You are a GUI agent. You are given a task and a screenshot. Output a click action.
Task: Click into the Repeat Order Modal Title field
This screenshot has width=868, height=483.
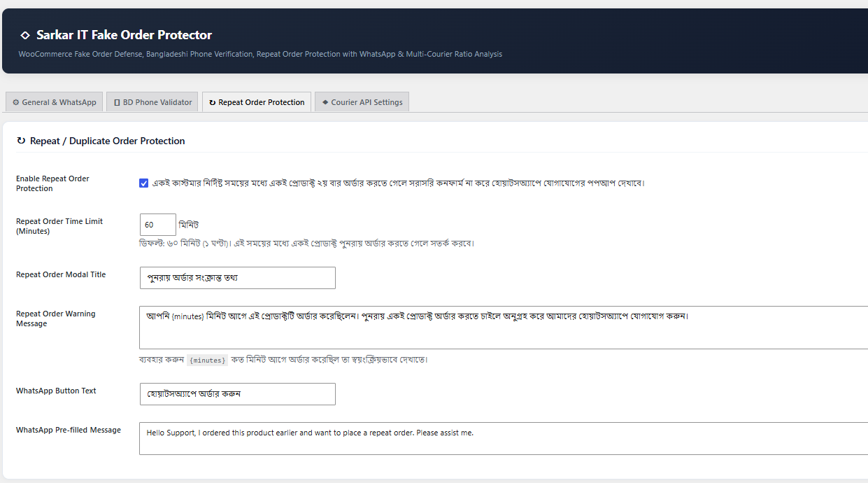(238, 278)
